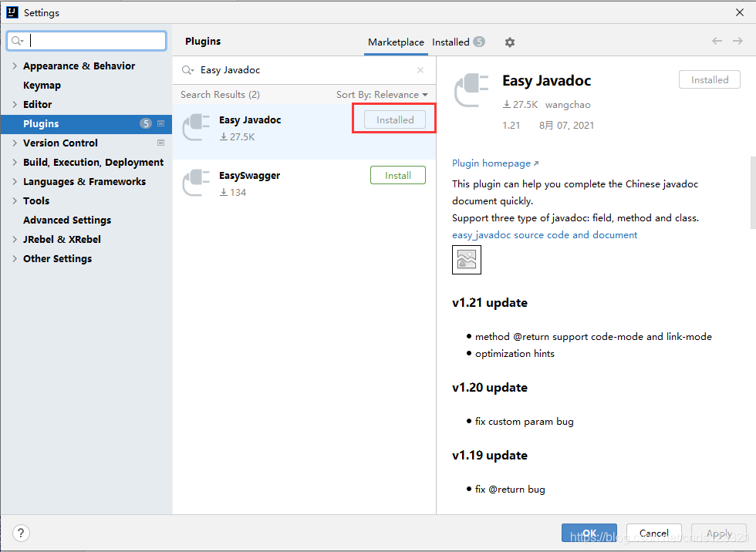Image resolution: width=756 pixels, height=552 pixels.
Task: Clear the plugin search text
Action: click(420, 70)
